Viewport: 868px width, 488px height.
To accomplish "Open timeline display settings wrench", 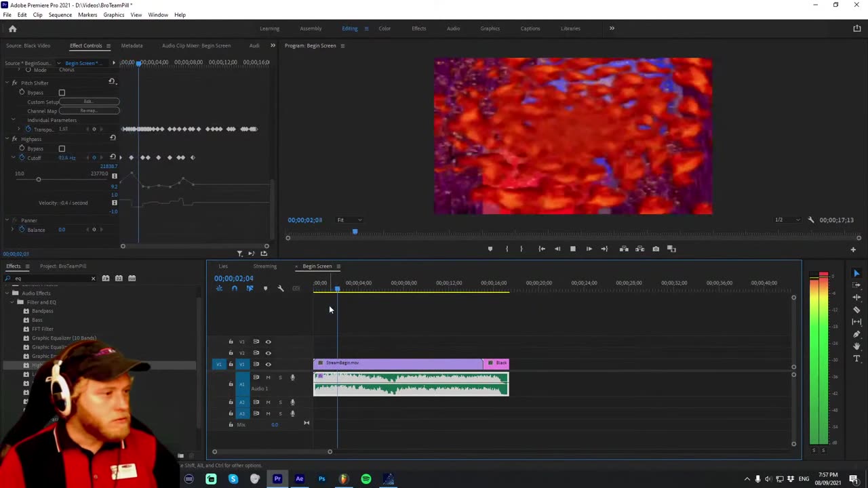I will click(281, 289).
